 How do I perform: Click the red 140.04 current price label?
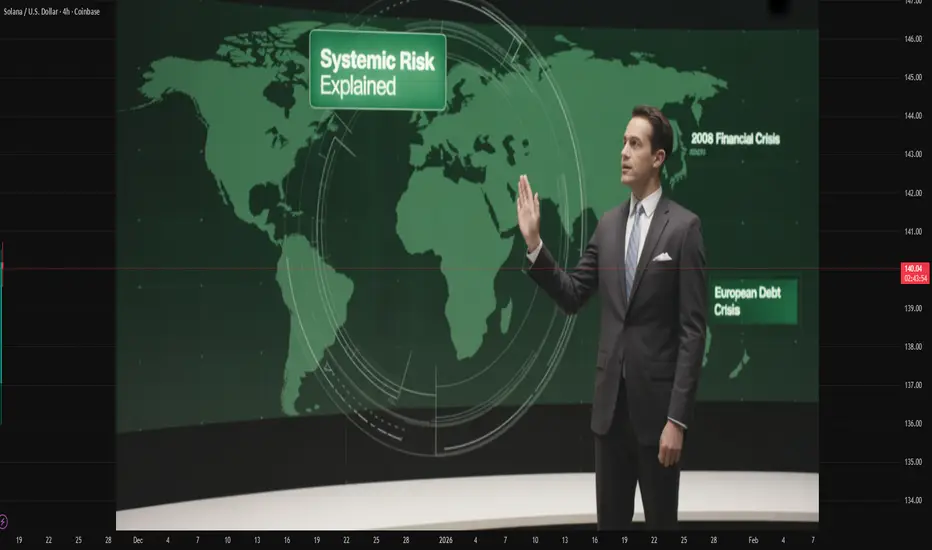915,273
